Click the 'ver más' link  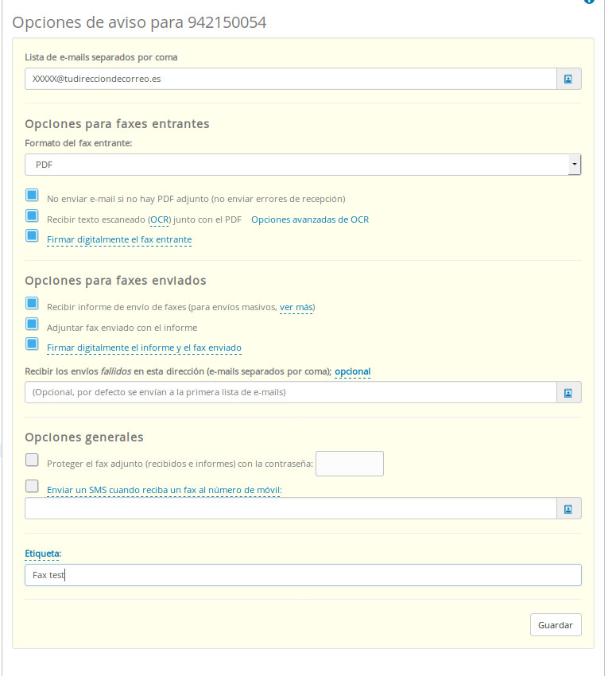pos(296,307)
